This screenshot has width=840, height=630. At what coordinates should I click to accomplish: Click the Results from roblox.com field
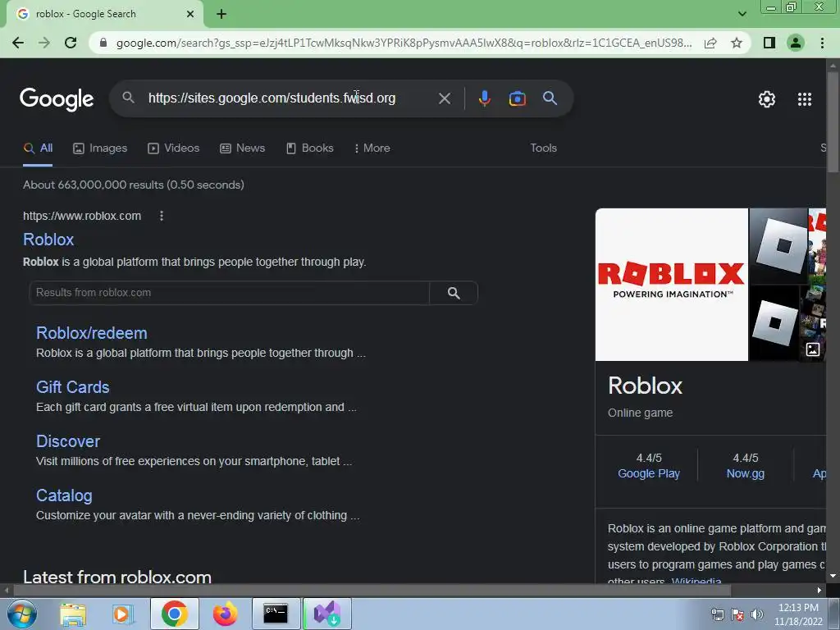(230, 293)
